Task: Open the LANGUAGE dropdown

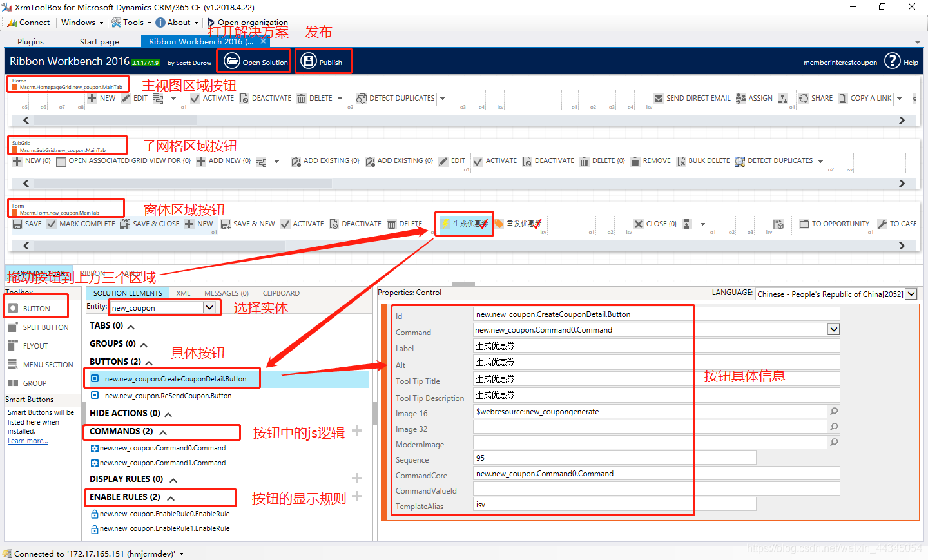Action: 911,294
